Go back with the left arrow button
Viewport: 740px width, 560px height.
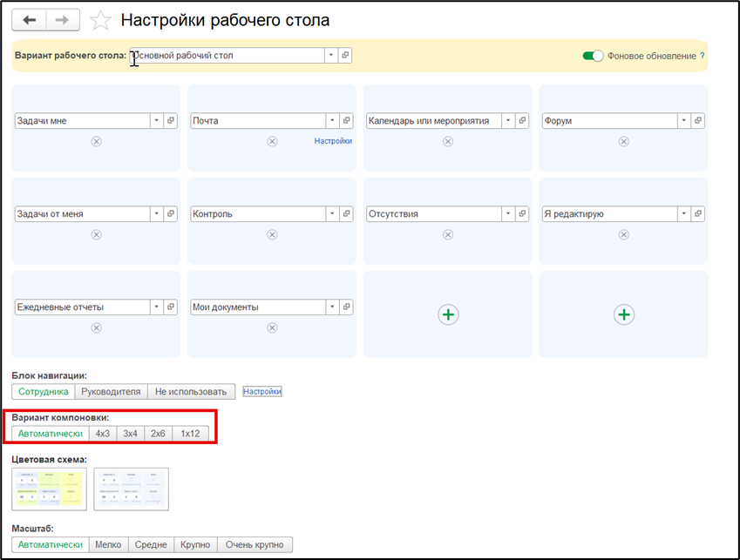click(x=30, y=20)
